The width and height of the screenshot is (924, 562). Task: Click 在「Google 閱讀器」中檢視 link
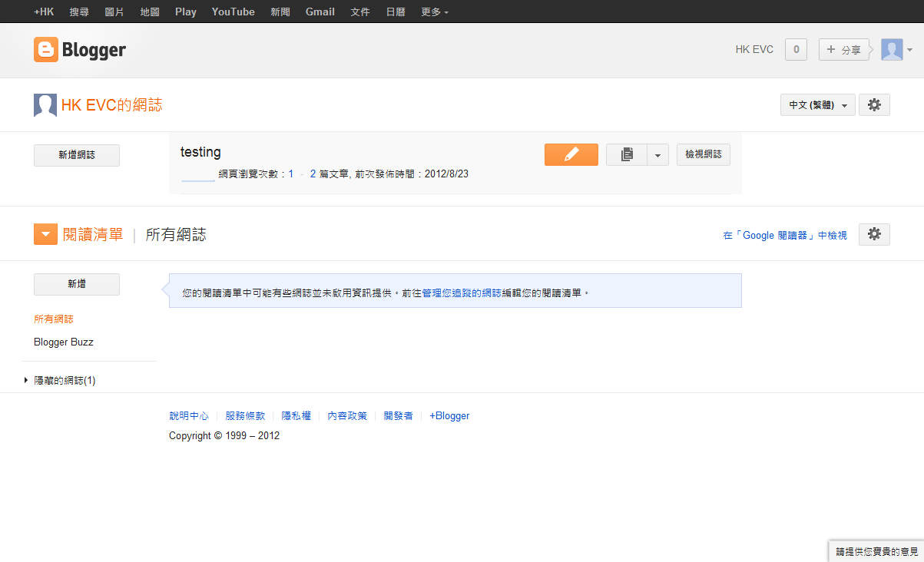(x=785, y=236)
